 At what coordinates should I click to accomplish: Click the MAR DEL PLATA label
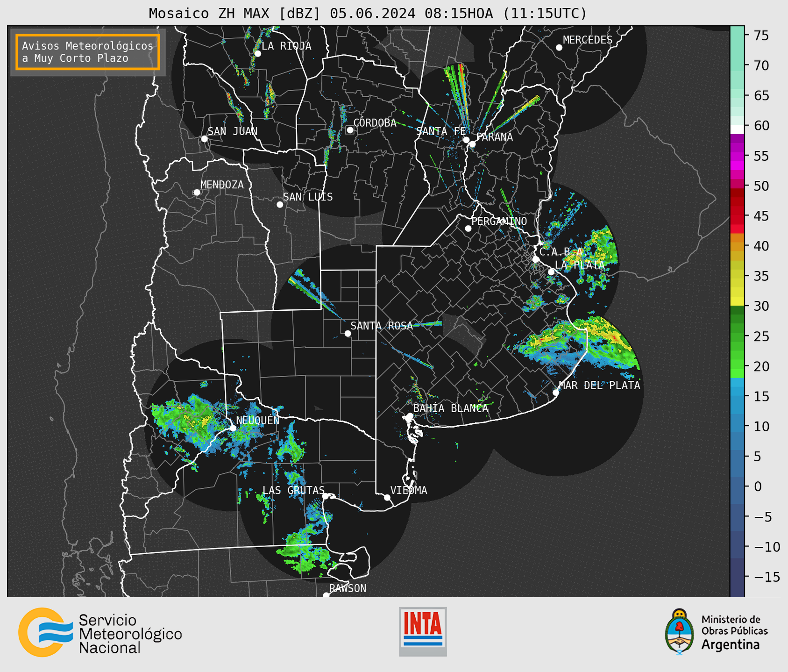(599, 386)
